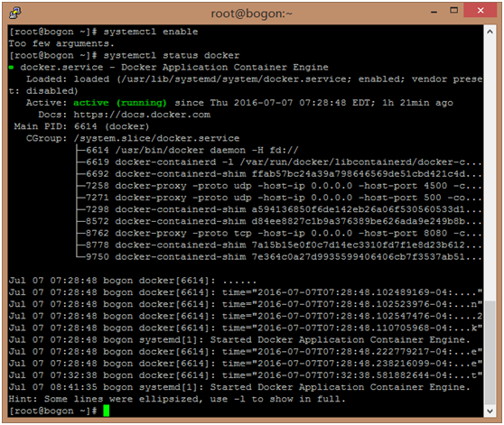Click the green "active (running)" status text
Screen dimensions: 504x425
tap(120, 103)
